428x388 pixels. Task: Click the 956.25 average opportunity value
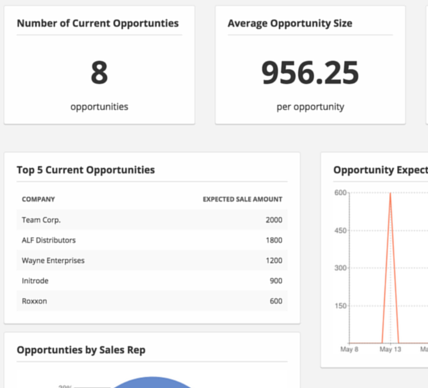(x=310, y=73)
